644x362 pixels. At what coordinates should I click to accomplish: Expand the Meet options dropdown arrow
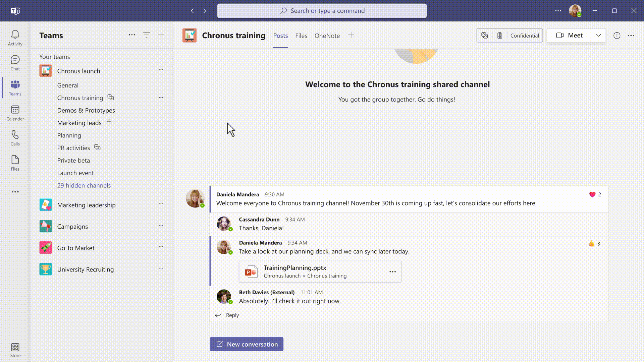(598, 36)
